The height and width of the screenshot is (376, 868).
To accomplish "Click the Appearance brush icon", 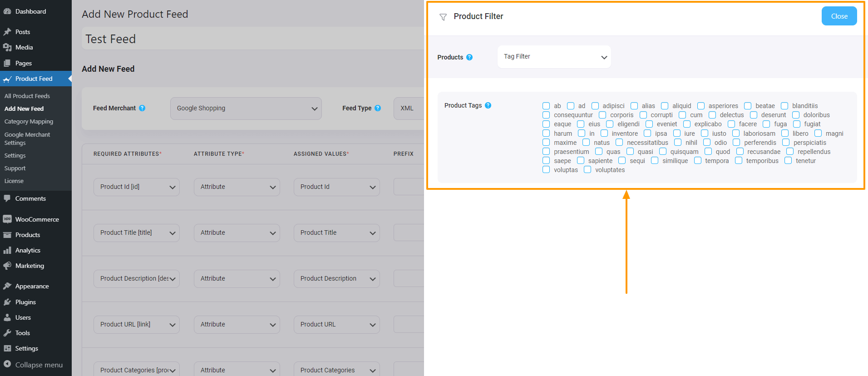I will 7,286.
